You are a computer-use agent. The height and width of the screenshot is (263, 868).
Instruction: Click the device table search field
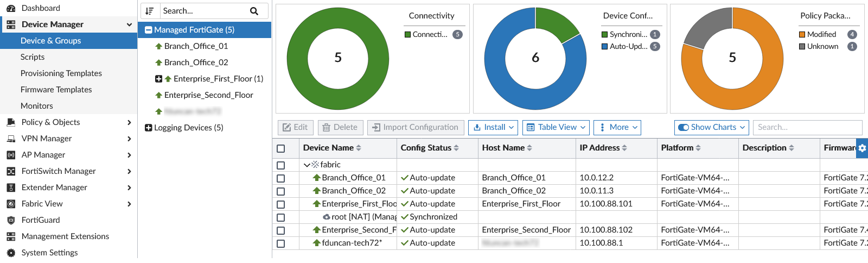807,127
